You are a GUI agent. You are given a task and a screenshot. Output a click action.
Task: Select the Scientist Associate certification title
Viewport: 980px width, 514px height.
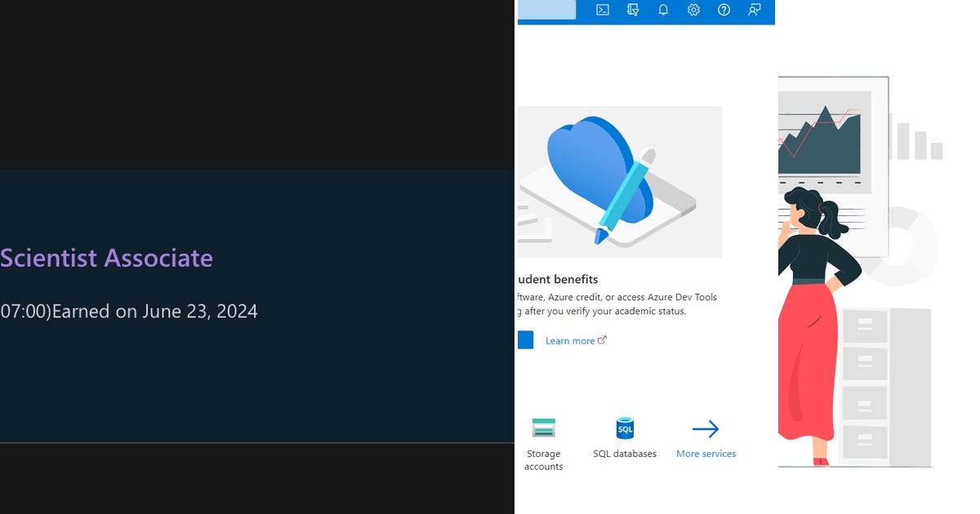click(106, 258)
